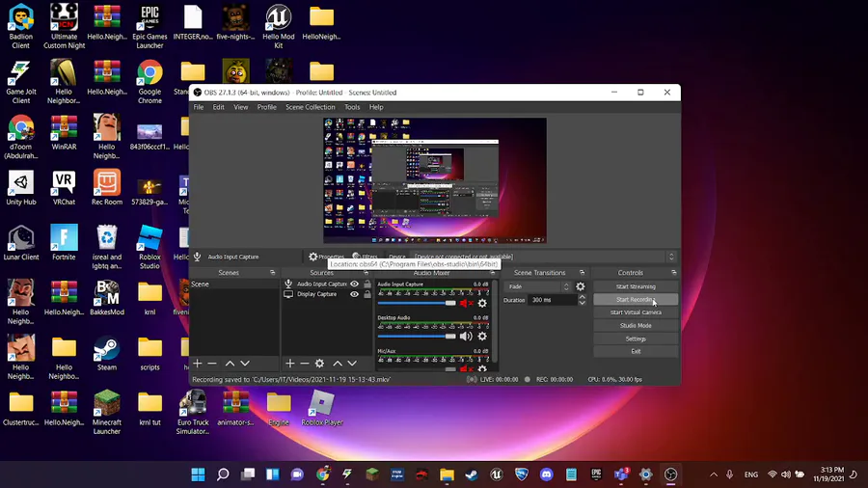Open the Fade transition dropdown

click(537, 286)
